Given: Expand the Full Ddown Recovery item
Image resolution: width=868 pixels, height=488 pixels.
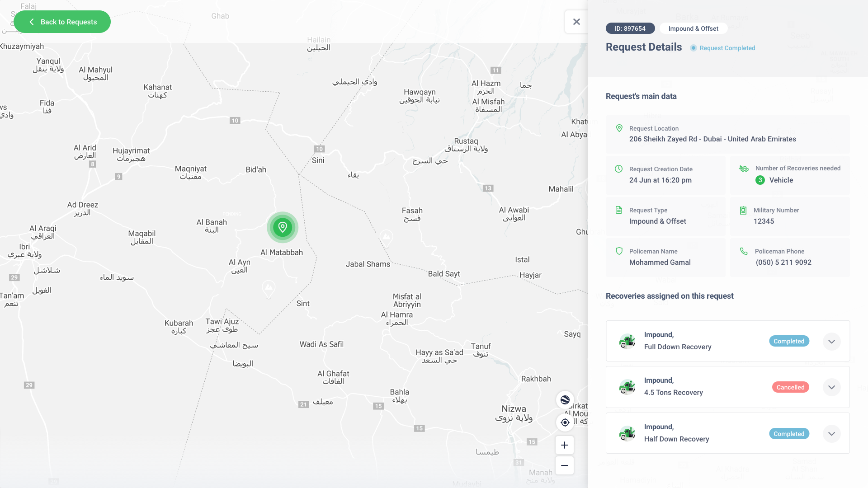Looking at the screenshot, I should (x=832, y=342).
